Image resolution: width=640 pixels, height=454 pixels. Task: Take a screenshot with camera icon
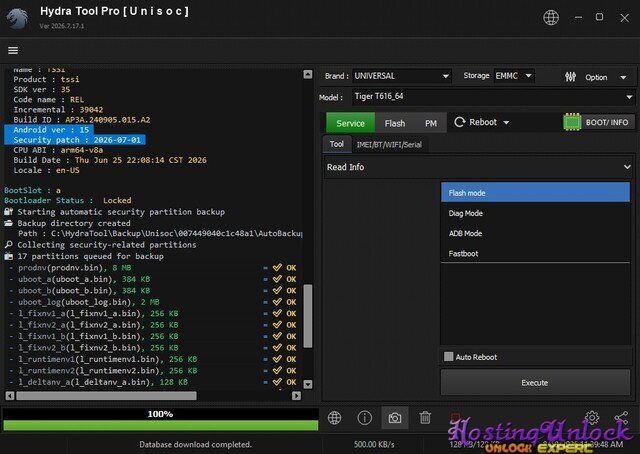(x=395, y=418)
